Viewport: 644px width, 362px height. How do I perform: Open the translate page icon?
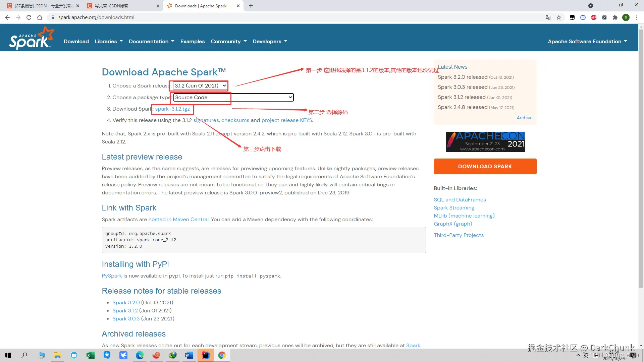click(548, 17)
